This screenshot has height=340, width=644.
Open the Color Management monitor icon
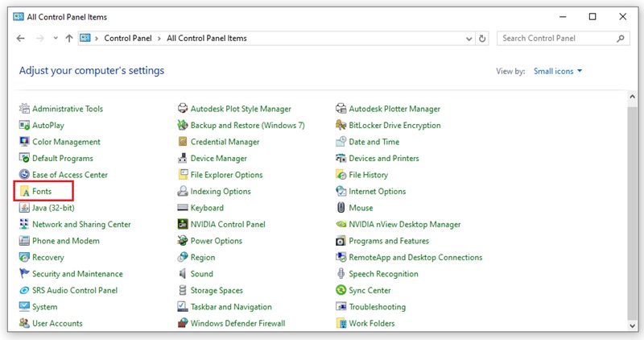(x=24, y=142)
